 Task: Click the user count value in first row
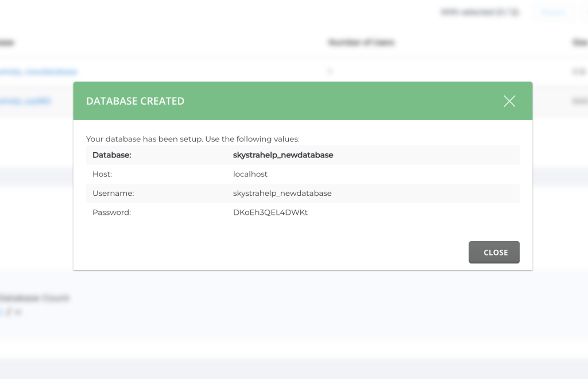point(330,72)
